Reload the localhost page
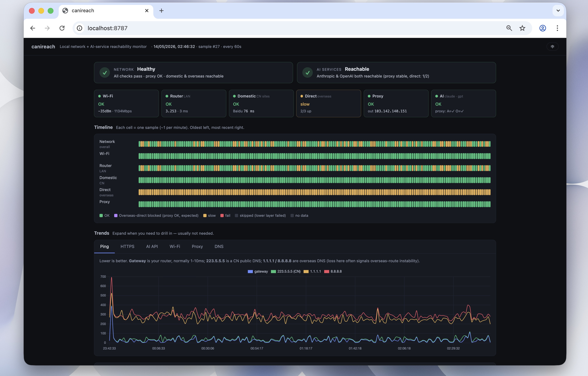This screenshot has width=588, height=376. (62, 28)
